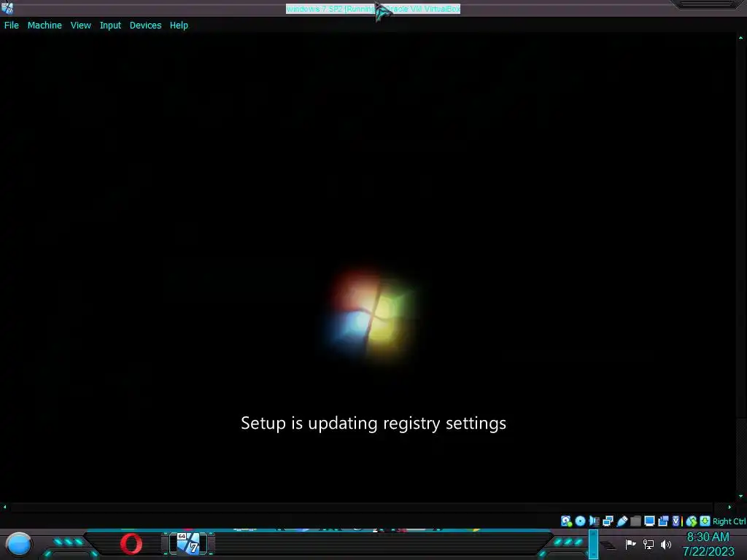The height and width of the screenshot is (560, 747).
Task: Open the File menu
Action: click(12, 26)
